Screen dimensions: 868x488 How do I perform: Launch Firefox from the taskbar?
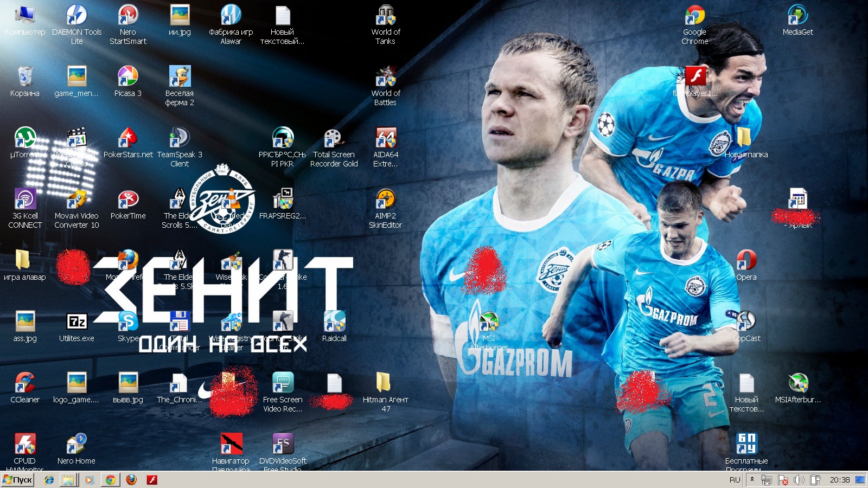(131, 480)
